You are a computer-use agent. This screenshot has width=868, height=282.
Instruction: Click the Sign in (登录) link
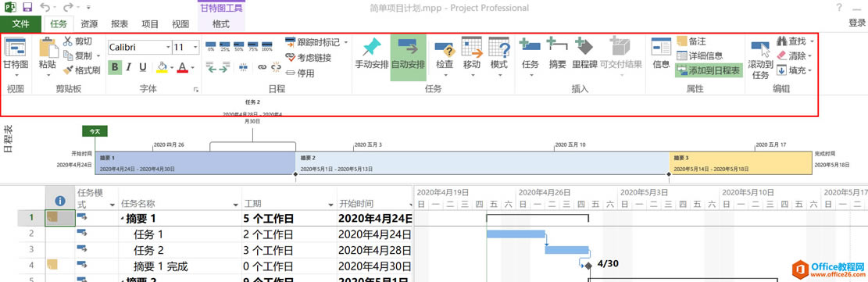point(857,23)
